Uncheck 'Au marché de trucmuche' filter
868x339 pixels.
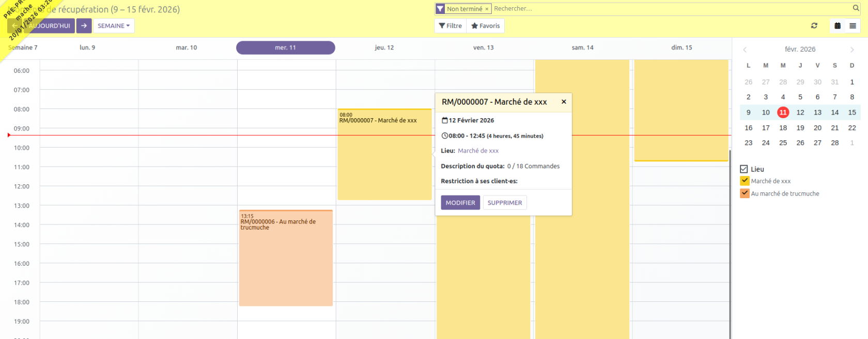745,193
